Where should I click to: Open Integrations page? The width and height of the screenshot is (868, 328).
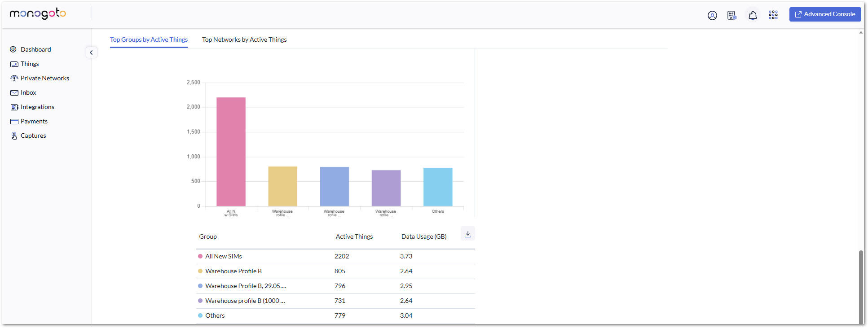coord(37,107)
